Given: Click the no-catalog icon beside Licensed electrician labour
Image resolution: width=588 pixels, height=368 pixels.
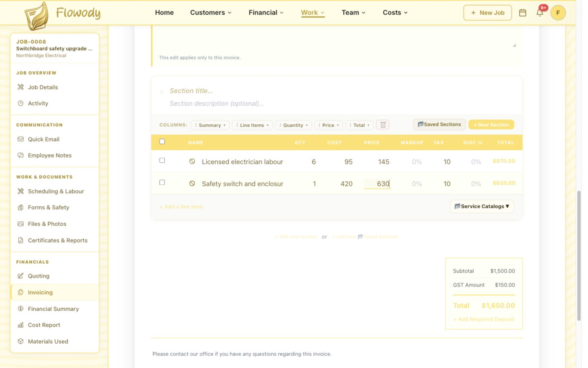Looking at the screenshot, I should [192, 162].
